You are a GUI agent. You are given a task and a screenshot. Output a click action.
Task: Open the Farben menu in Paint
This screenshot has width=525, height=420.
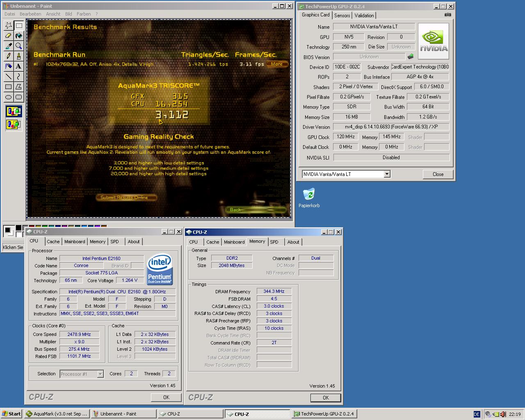[84, 14]
